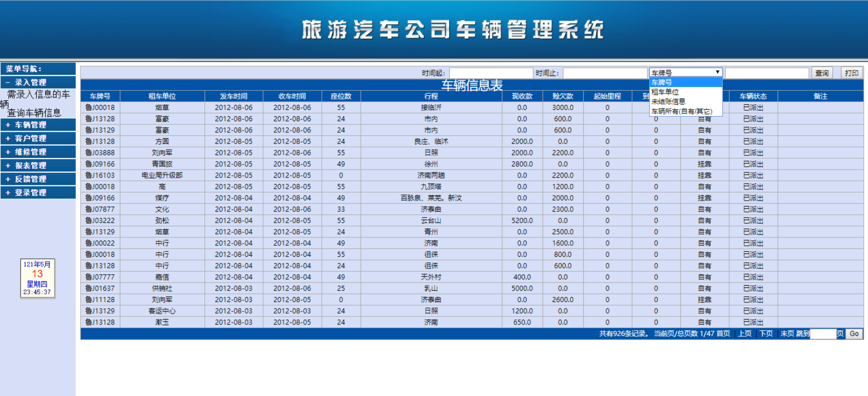868x396 pixels.
Task: Click plate 鲁J07877 in the table
Action: 100,209
